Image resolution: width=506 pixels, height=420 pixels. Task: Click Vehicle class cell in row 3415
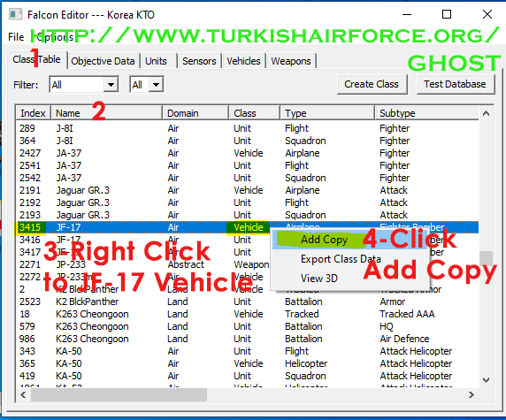[249, 227]
